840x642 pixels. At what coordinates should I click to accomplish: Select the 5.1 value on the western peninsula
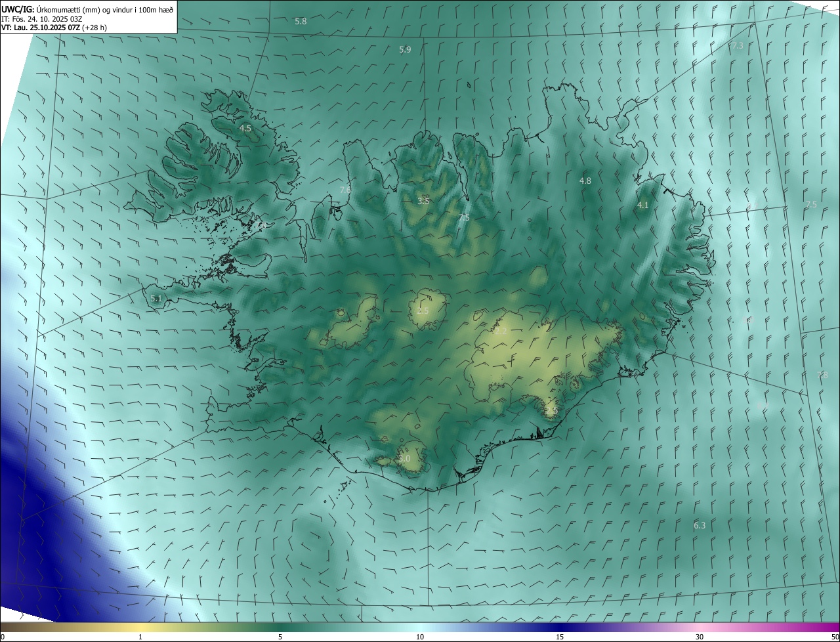[x=156, y=299]
